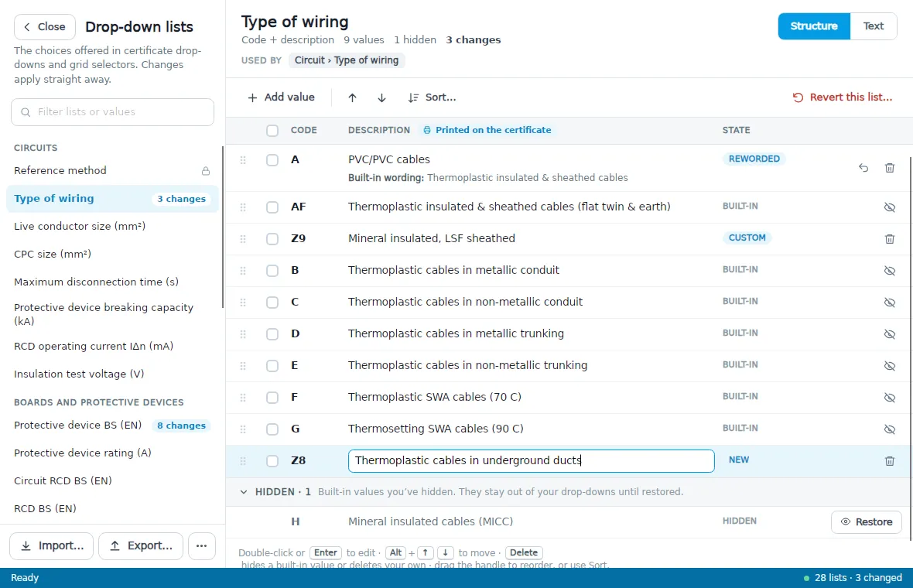Tick checkbox for code B
913x588 pixels.
(x=272, y=271)
